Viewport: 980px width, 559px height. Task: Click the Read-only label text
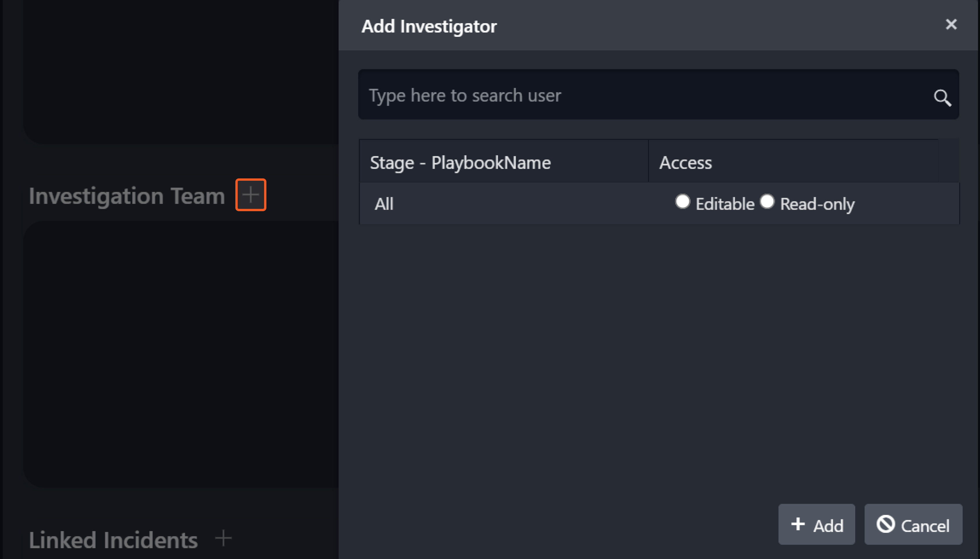coord(817,204)
